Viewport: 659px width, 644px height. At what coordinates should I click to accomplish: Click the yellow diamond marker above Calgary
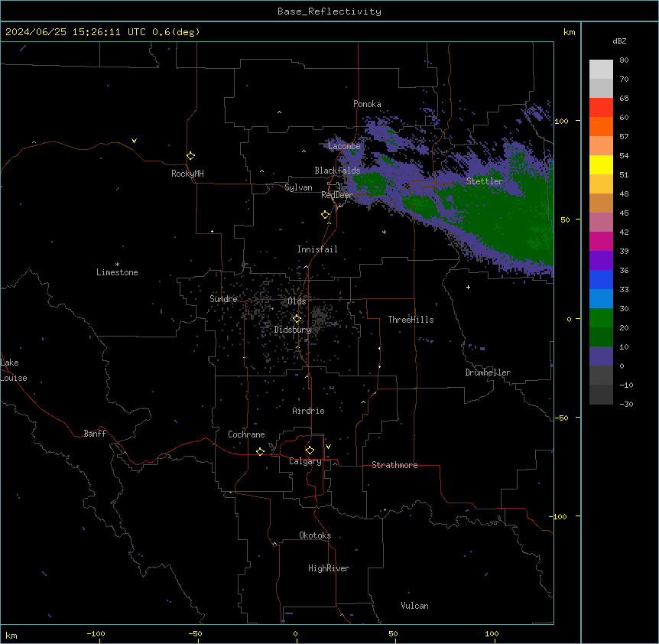[310, 450]
